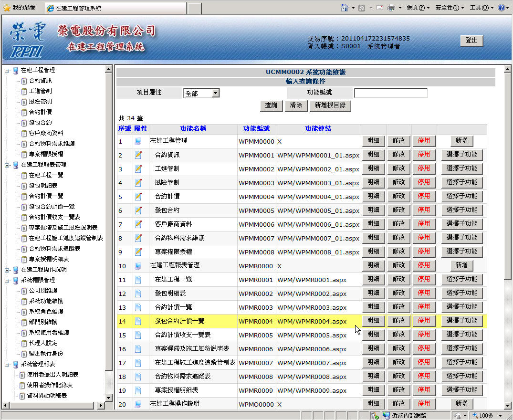Click the 我的最愛 favorites star icon
Viewport: 513px width, 420px height.
coord(7,8)
